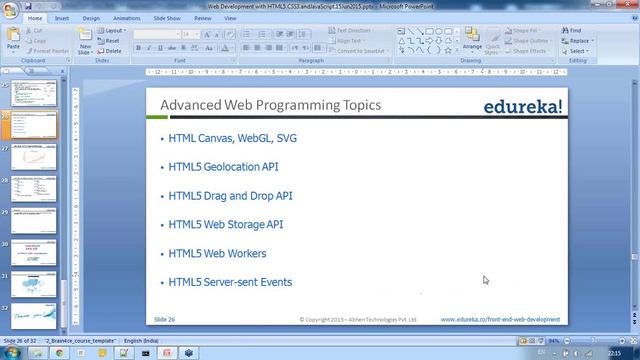Image resolution: width=640 pixels, height=360 pixels.
Task: Open the font name combo box
Action: pos(157,34)
